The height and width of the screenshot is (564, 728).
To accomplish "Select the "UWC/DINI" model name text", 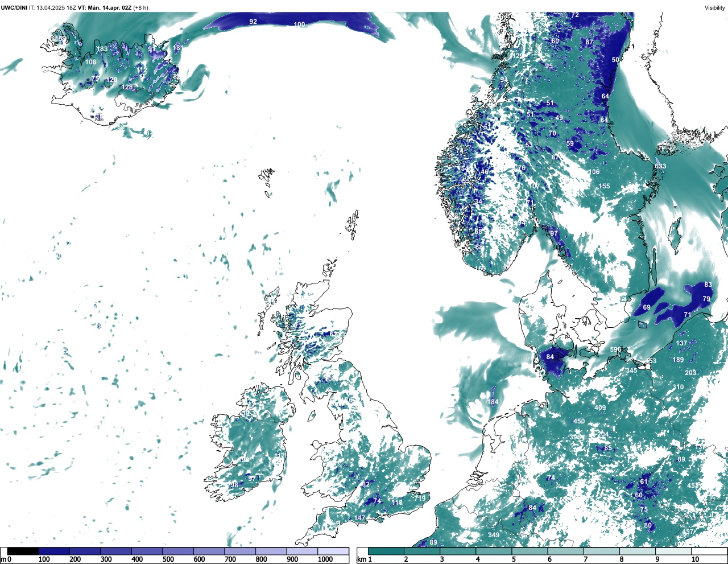I will (x=14, y=7).
